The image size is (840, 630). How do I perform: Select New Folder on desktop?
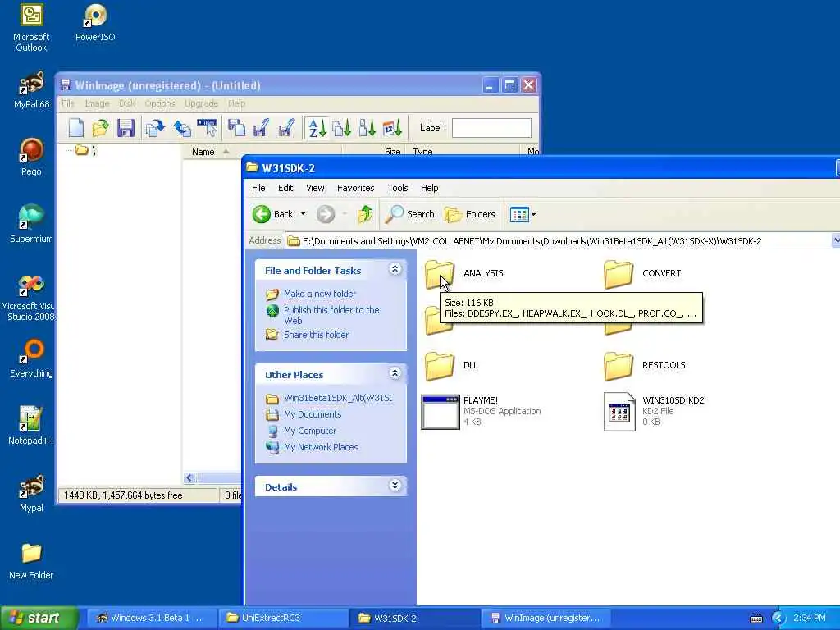pos(31,561)
